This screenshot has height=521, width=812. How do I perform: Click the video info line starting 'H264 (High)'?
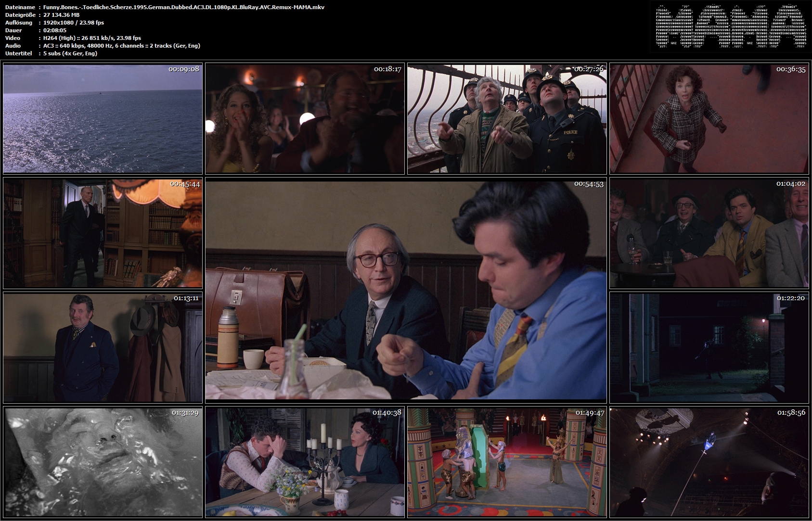click(92, 38)
